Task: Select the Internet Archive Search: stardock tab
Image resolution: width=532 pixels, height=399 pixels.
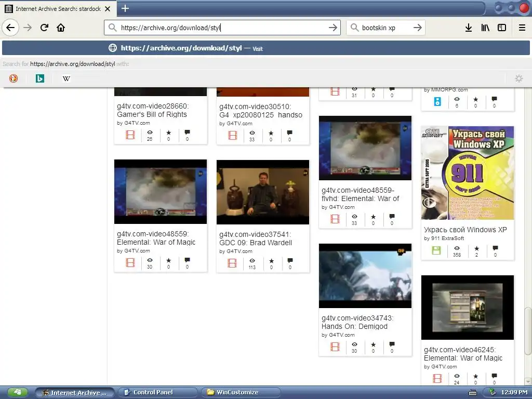Action: (x=58, y=8)
